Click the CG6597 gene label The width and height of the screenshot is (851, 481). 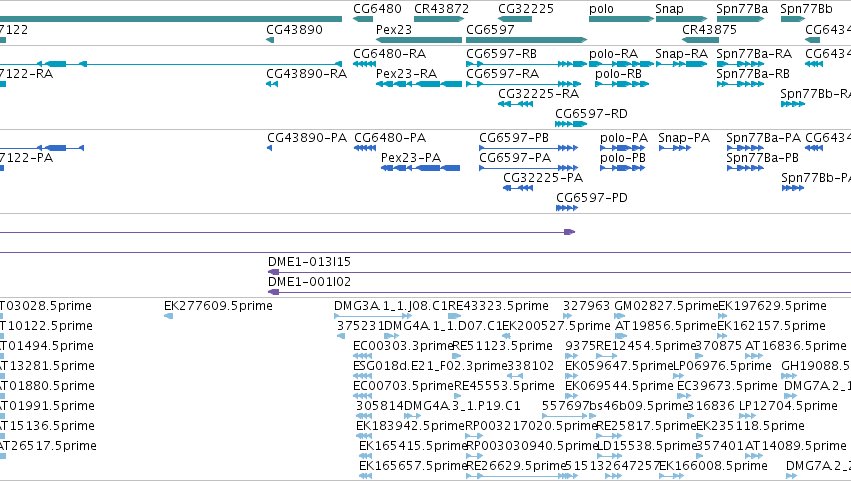[490, 29]
